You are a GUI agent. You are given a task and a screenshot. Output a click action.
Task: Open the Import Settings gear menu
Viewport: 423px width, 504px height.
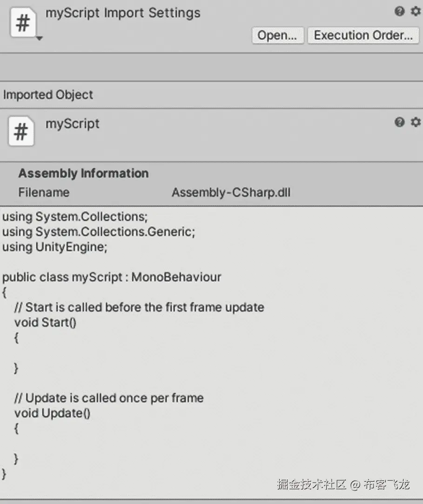pos(416,12)
